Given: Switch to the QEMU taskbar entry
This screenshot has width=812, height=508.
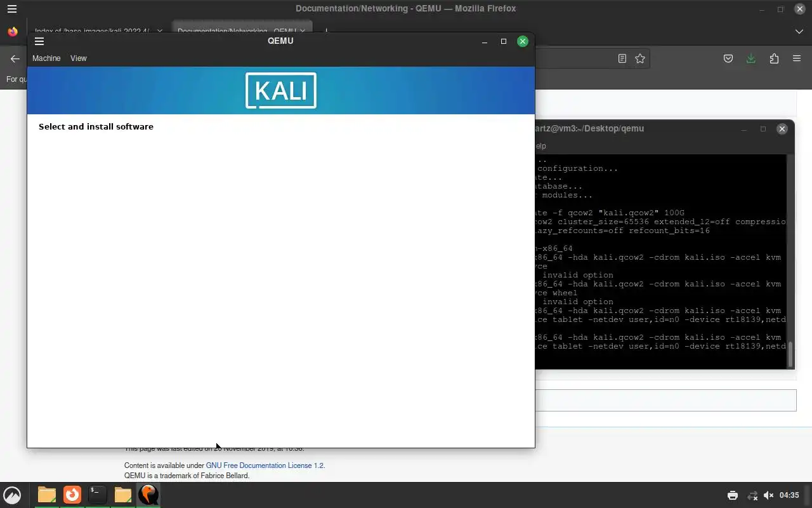Looking at the screenshot, I should (148, 495).
